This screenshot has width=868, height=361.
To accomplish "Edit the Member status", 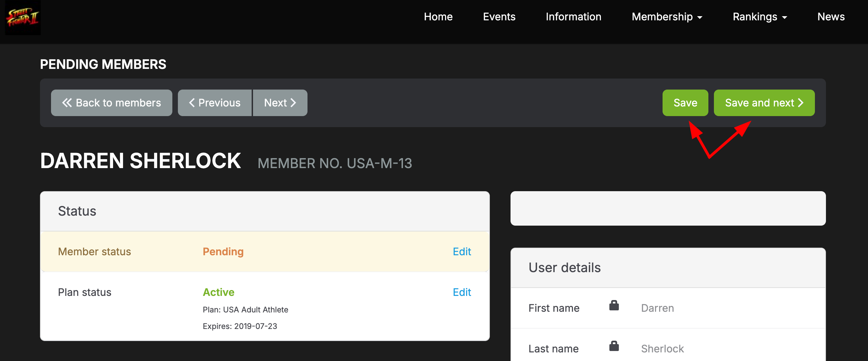I will point(462,251).
